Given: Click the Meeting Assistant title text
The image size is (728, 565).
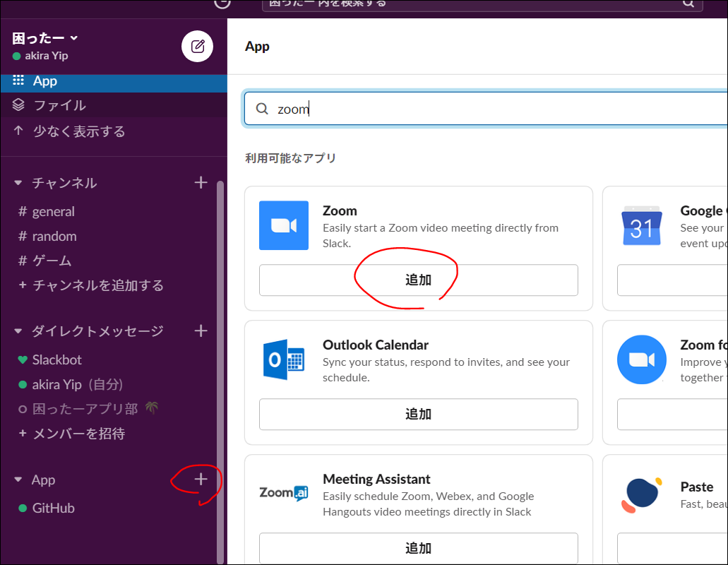Looking at the screenshot, I should (376, 479).
